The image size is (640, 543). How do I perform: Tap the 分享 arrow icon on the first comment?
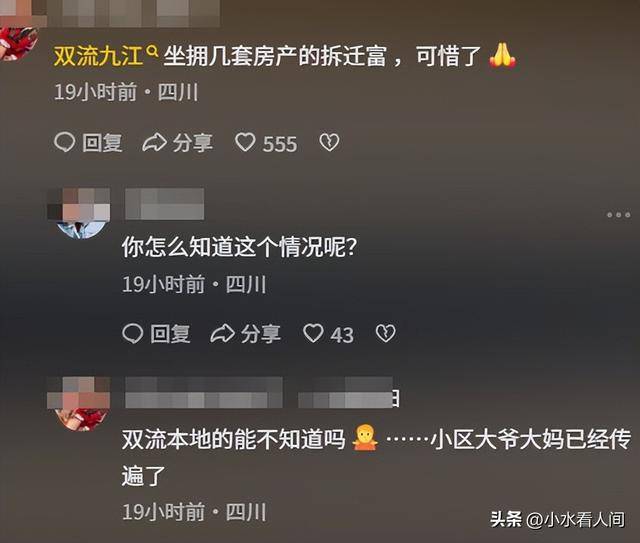pyautogui.click(x=154, y=143)
